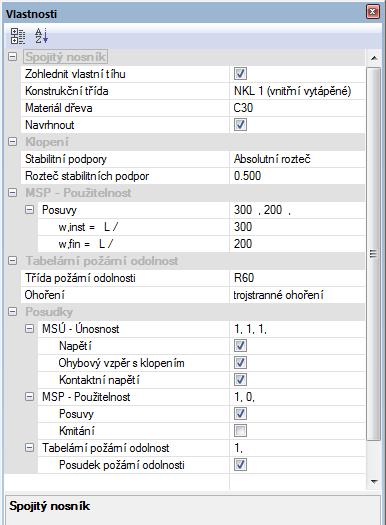
Task: Select the Navrhnout property label
Action: [x=50, y=125]
